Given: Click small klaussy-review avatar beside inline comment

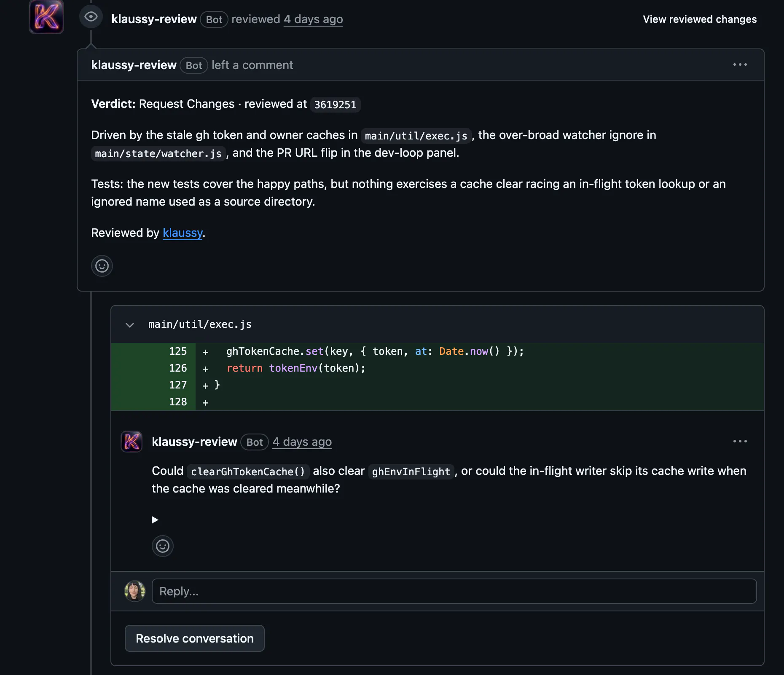Looking at the screenshot, I should pyautogui.click(x=132, y=442).
